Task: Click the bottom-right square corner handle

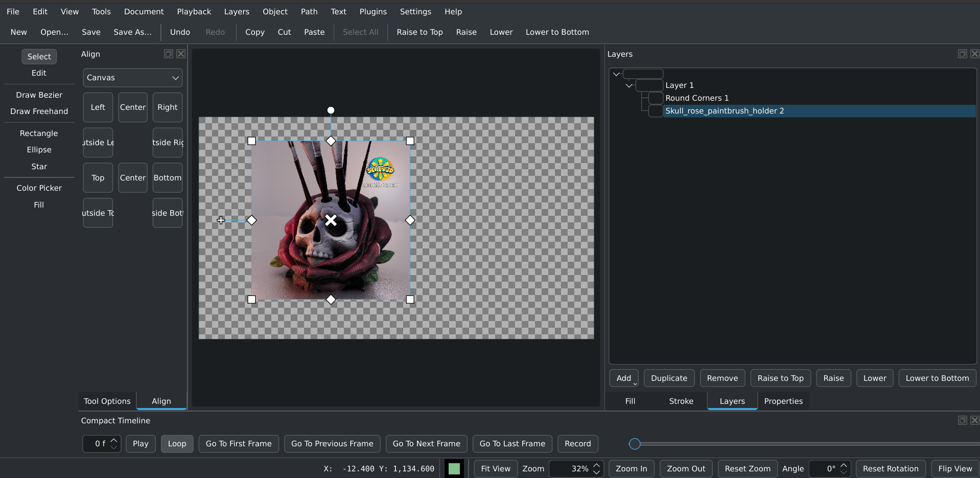Action: click(410, 300)
